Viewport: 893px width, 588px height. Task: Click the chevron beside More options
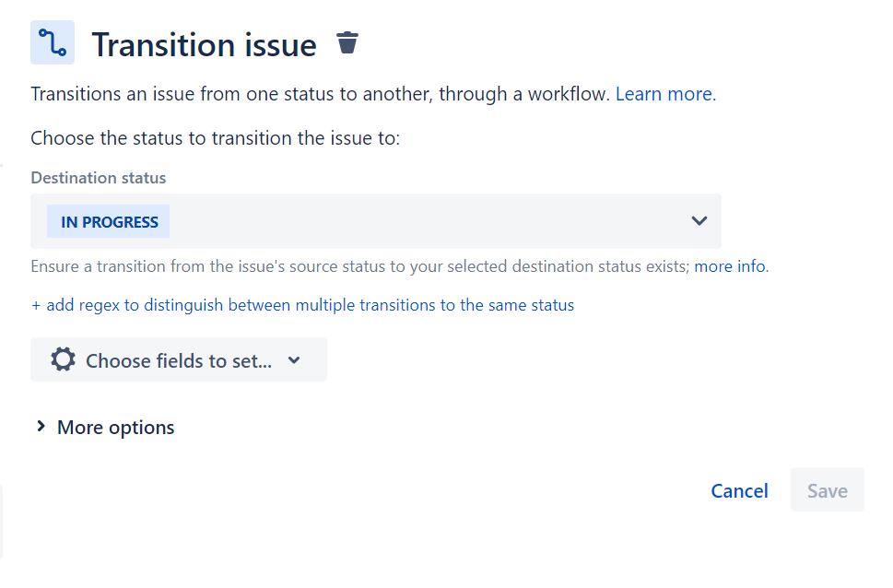(41, 427)
